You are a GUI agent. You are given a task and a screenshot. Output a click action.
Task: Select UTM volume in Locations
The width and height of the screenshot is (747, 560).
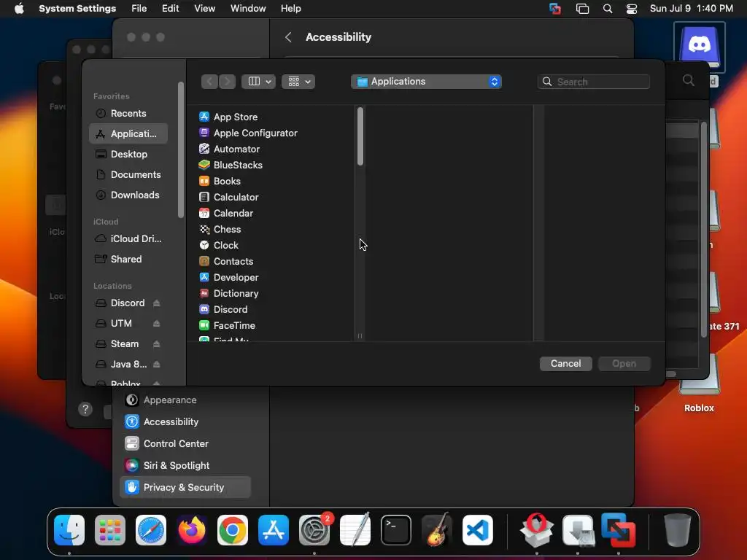[121, 323]
